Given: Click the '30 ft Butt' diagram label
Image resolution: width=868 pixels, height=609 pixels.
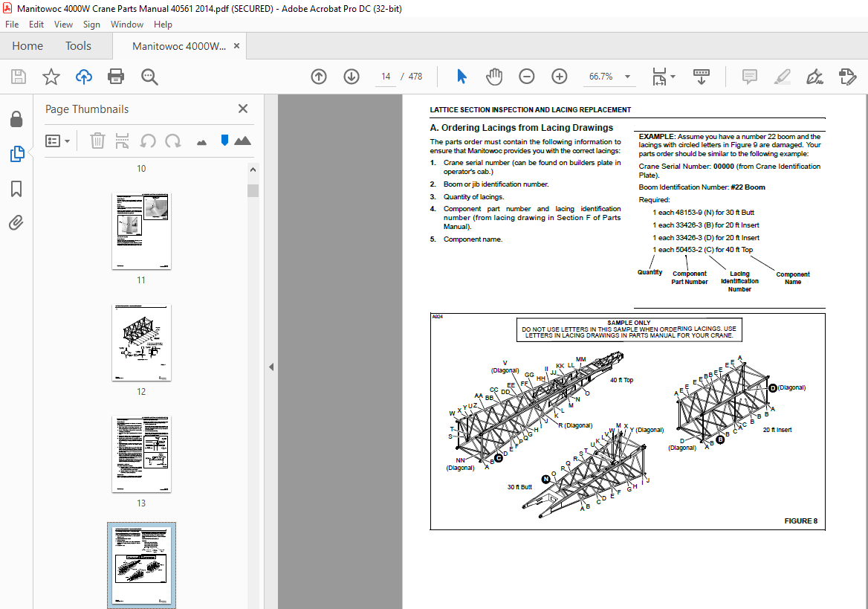Looking at the screenshot, I should [x=519, y=487].
